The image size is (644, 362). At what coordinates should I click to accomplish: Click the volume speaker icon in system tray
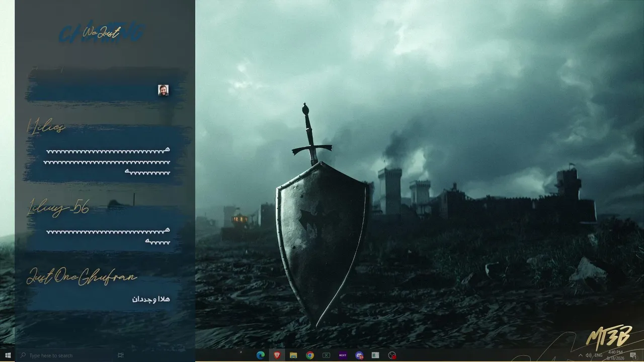point(589,355)
